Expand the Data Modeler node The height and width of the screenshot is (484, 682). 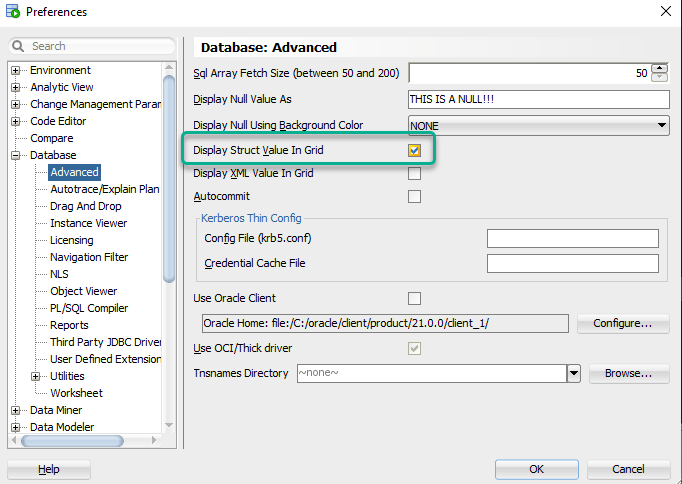[x=16, y=427]
